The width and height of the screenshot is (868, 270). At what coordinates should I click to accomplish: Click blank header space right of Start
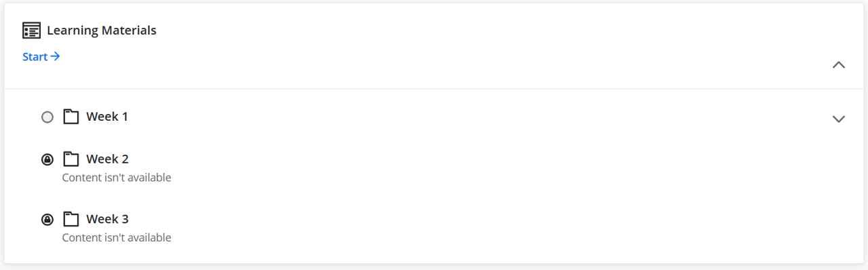point(441,57)
